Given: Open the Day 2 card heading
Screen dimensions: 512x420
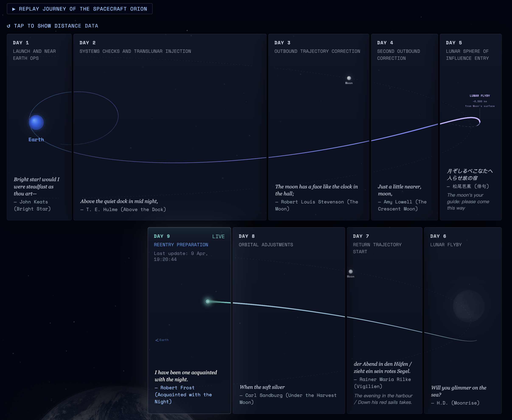Looking at the screenshot, I should [88, 43].
